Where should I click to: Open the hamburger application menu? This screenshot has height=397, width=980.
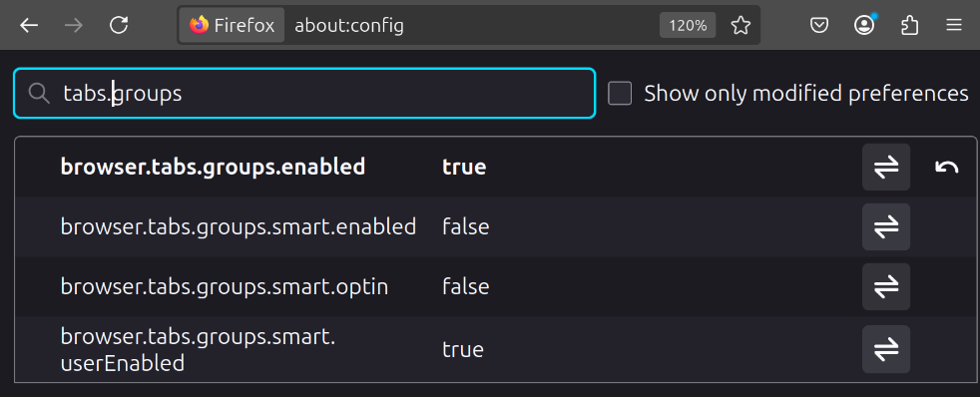point(954,26)
